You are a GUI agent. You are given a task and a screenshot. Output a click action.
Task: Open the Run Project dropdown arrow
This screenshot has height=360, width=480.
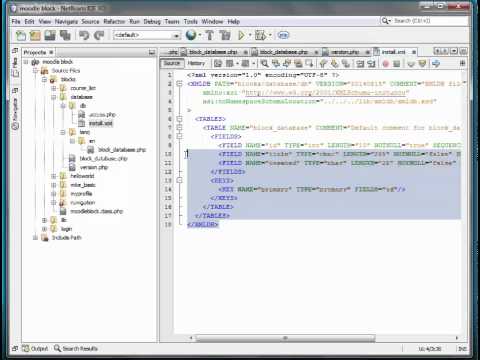[250, 35]
